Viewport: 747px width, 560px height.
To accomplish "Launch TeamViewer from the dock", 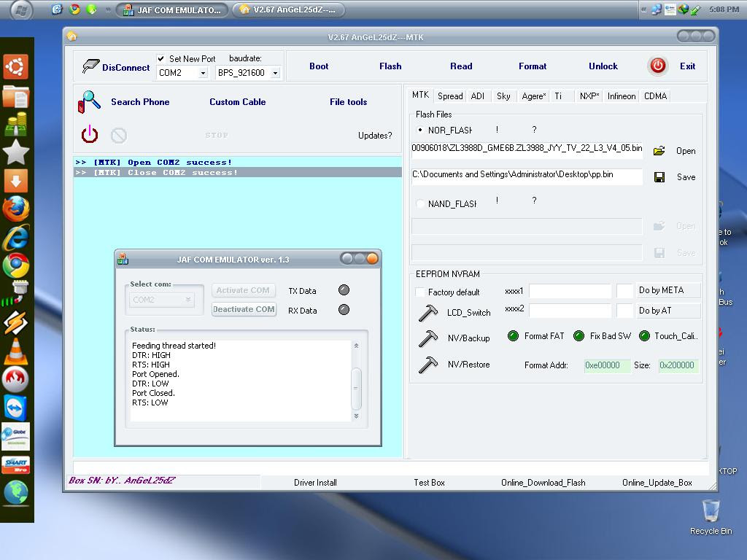I will coord(16,408).
